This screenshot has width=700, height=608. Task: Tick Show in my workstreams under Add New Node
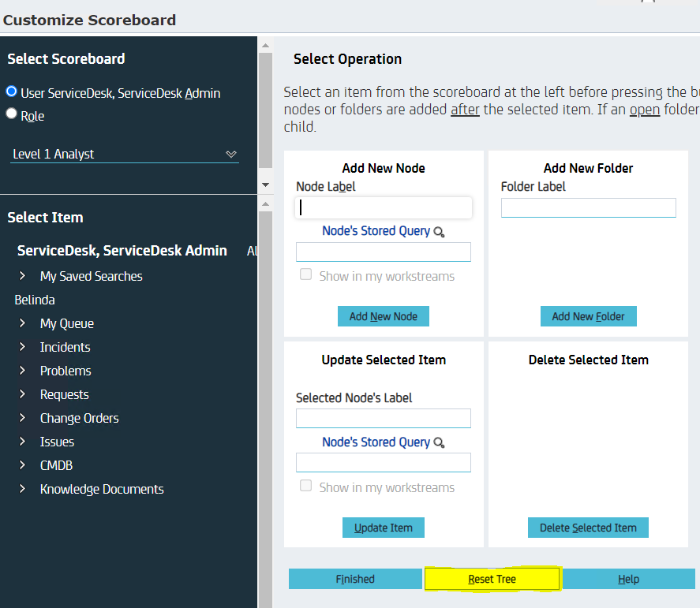[x=305, y=274]
